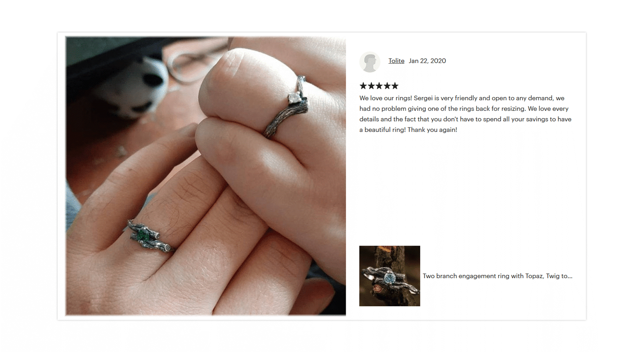The width and height of the screenshot is (644, 352).
Task: Open the large review photo of hands
Action: [x=206, y=176]
